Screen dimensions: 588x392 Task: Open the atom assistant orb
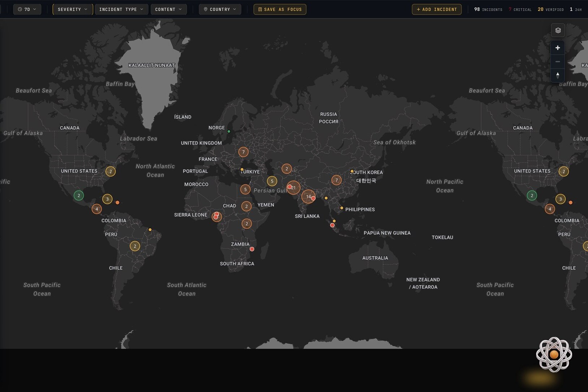[x=554, y=354]
